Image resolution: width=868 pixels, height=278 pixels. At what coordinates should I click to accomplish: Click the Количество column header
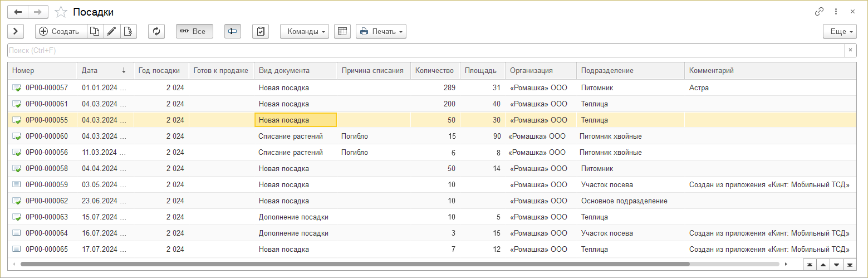coord(435,71)
